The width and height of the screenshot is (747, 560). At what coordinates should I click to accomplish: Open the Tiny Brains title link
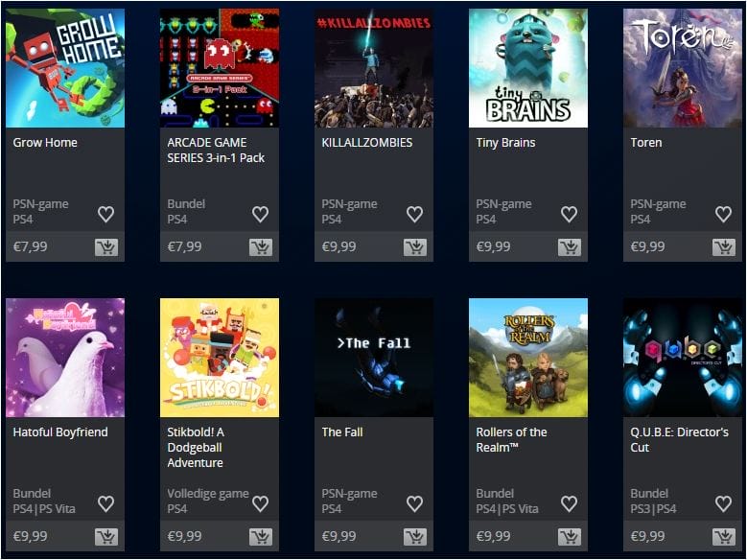point(505,143)
